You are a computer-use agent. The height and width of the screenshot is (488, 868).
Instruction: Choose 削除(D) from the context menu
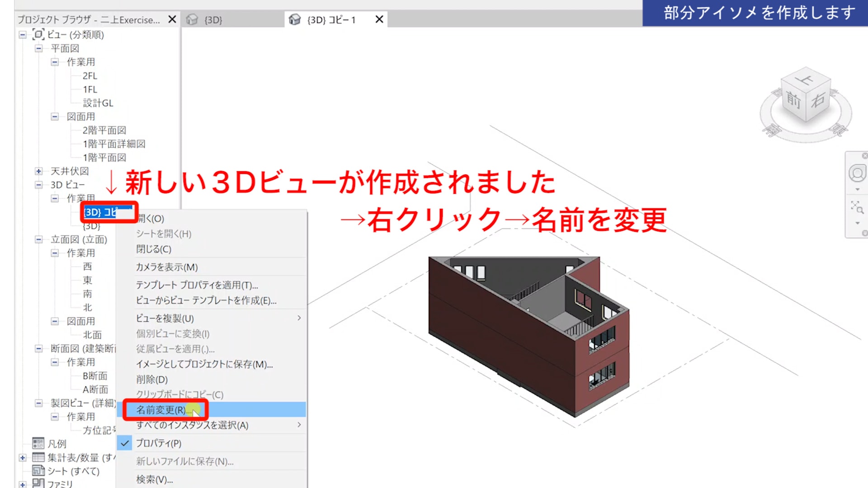point(152,380)
